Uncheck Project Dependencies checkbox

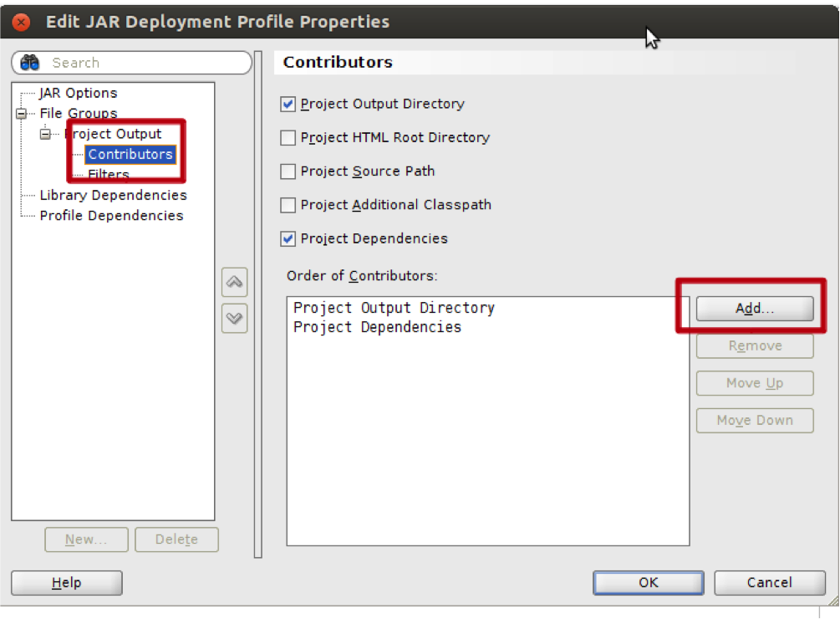pos(288,239)
